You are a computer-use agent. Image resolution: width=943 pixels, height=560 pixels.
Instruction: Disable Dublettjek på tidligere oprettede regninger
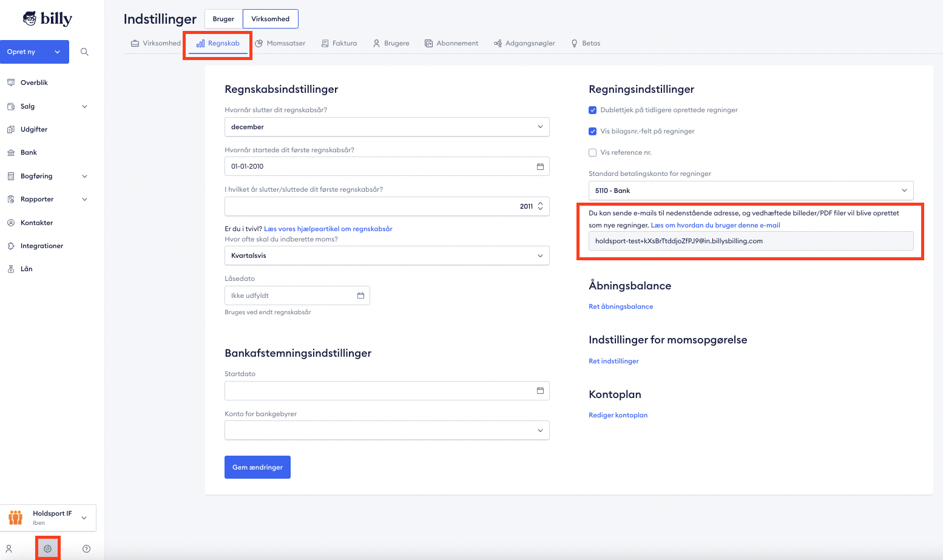(592, 110)
